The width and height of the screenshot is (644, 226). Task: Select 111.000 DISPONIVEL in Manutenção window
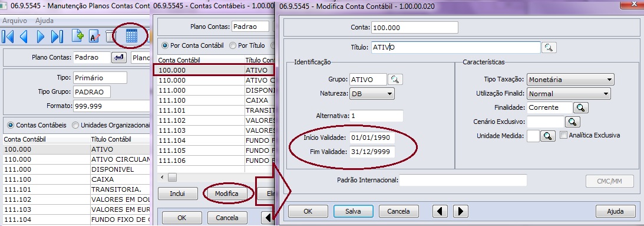[76, 169]
